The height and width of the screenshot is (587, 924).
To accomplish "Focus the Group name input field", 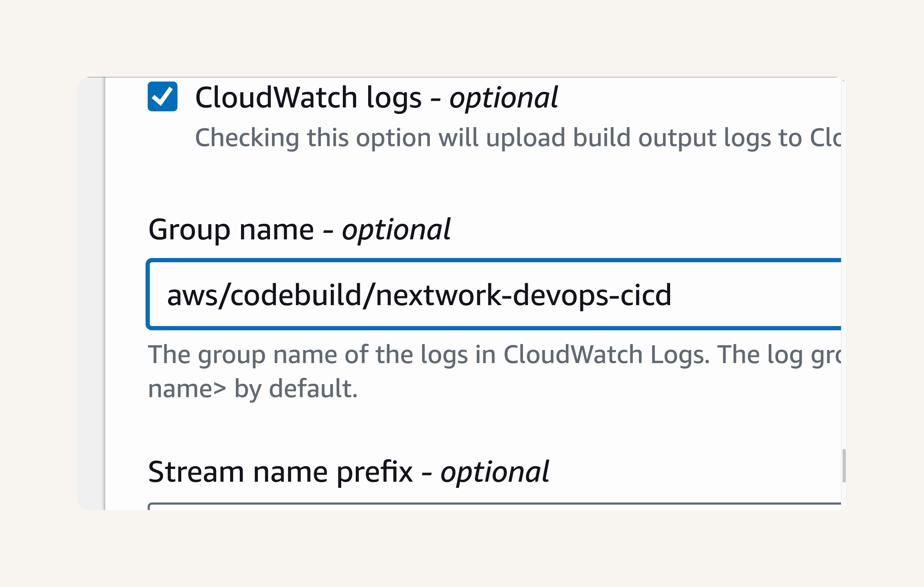I will pyautogui.click(x=494, y=294).
